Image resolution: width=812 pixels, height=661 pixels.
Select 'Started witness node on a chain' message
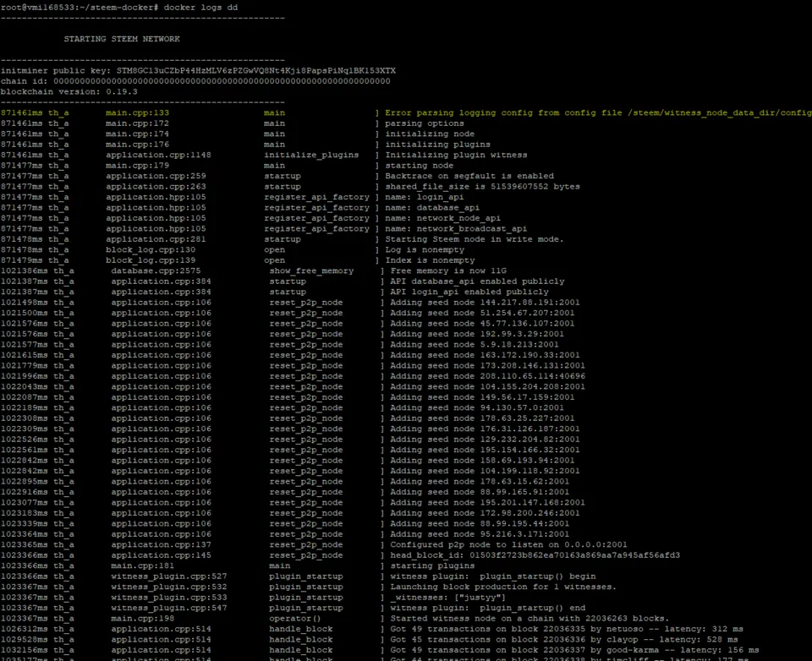529,618
